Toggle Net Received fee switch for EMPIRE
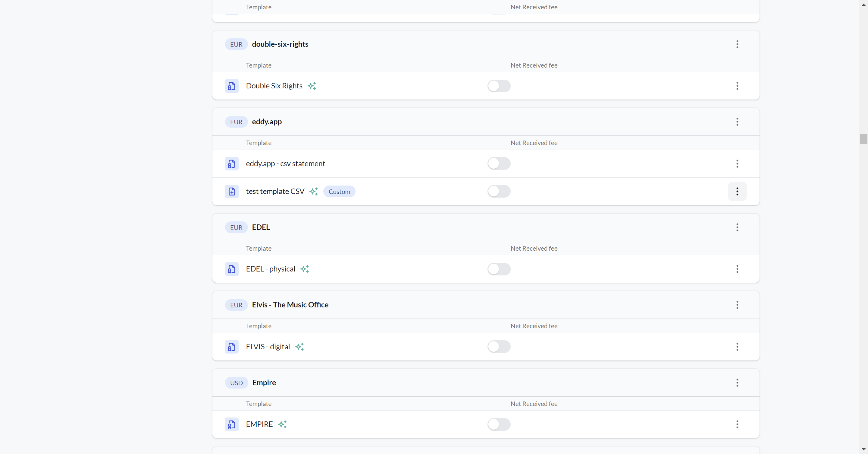Viewport: 868px width, 454px height. (x=499, y=424)
